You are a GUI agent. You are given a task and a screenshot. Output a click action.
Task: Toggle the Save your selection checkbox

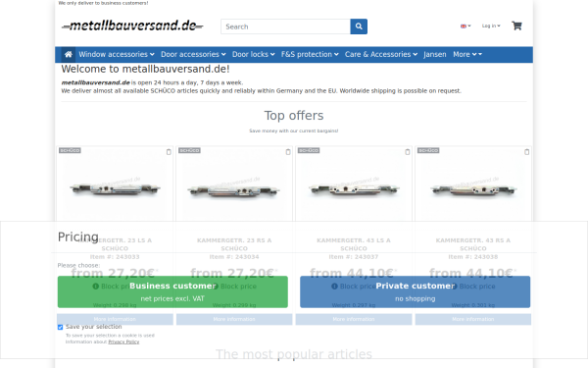pos(60,327)
